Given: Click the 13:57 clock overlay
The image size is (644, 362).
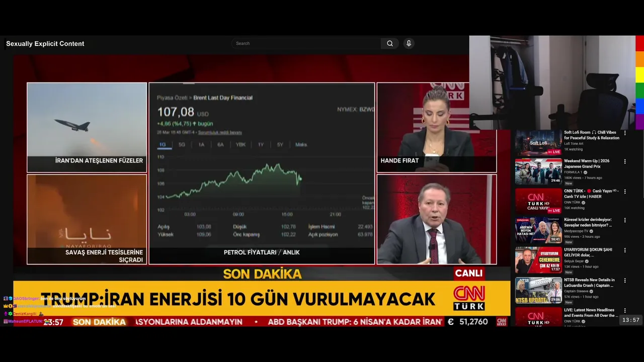Looking at the screenshot, I should pyautogui.click(x=630, y=320).
